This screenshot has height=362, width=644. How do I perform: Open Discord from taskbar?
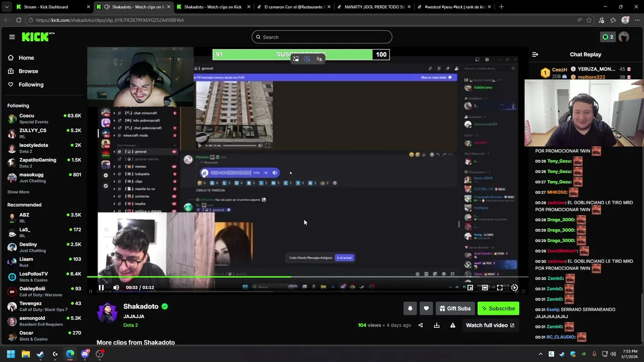tap(85, 354)
